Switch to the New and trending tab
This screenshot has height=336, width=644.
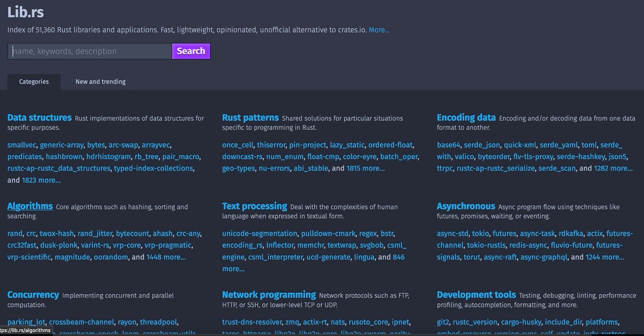tap(101, 81)
